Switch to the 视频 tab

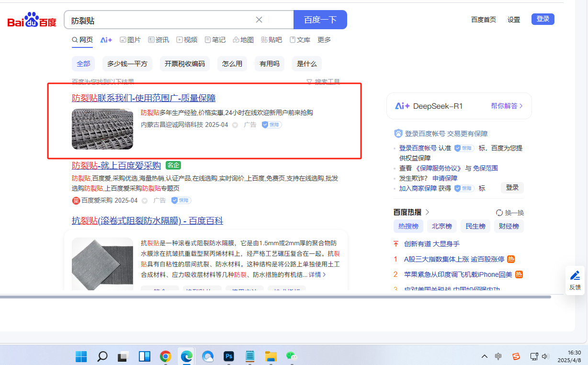(x=187, y=40)
